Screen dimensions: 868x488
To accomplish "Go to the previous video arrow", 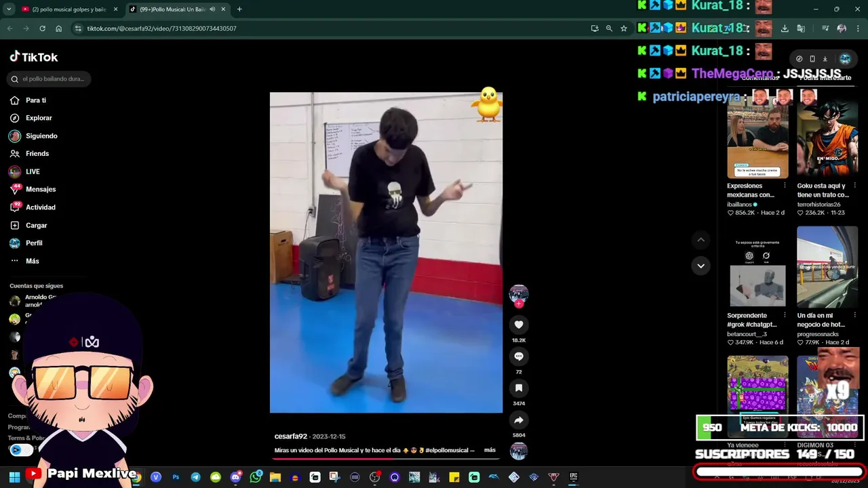I will [701, 240].
